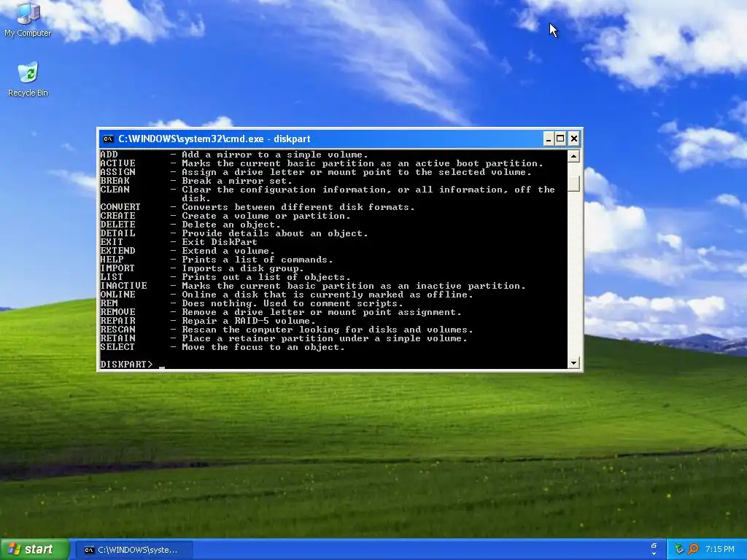
Task: Click the REM command text
Action: coord(109,303)
